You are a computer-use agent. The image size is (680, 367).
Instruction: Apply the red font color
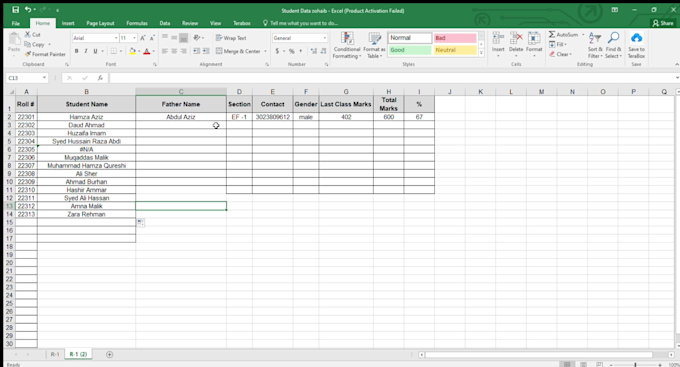pyautogui.click(x=147, y=51)
